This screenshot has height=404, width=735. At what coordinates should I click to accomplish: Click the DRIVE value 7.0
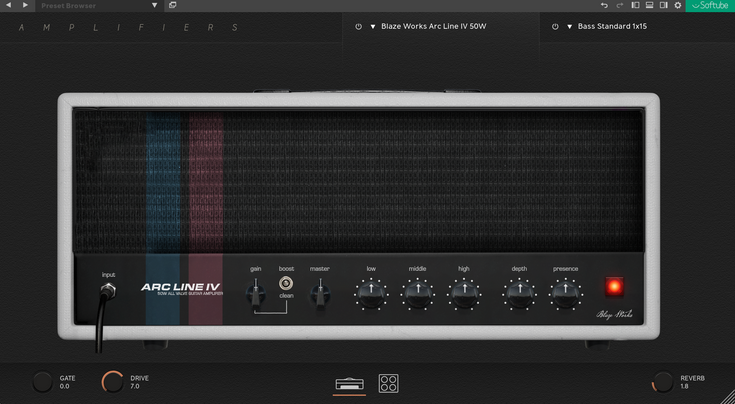[135, 387]
